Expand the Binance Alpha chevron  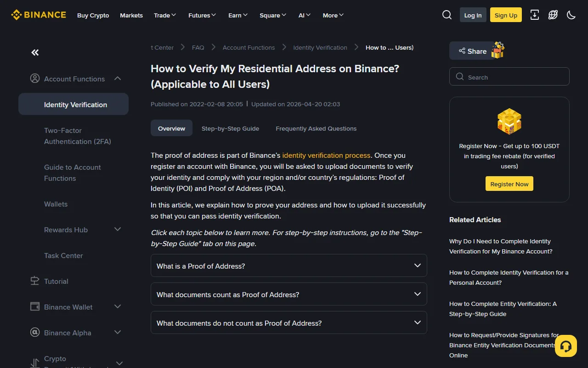(x=118, y=333)
